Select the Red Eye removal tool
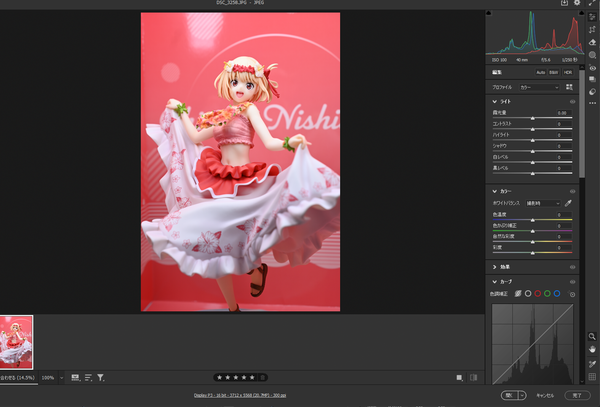 (592, 68)
